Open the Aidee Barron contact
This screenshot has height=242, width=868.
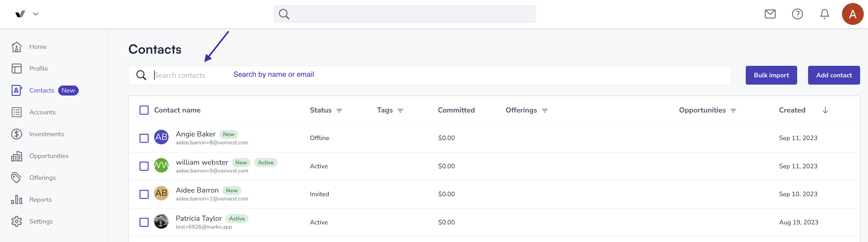(x=197, y=190)
